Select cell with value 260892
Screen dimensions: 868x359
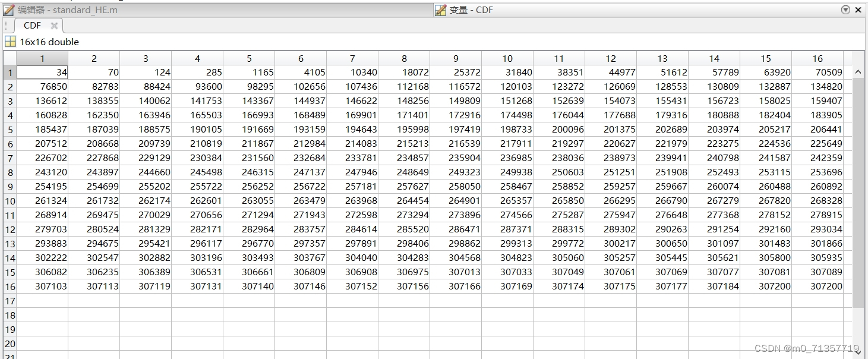(818, 186)
